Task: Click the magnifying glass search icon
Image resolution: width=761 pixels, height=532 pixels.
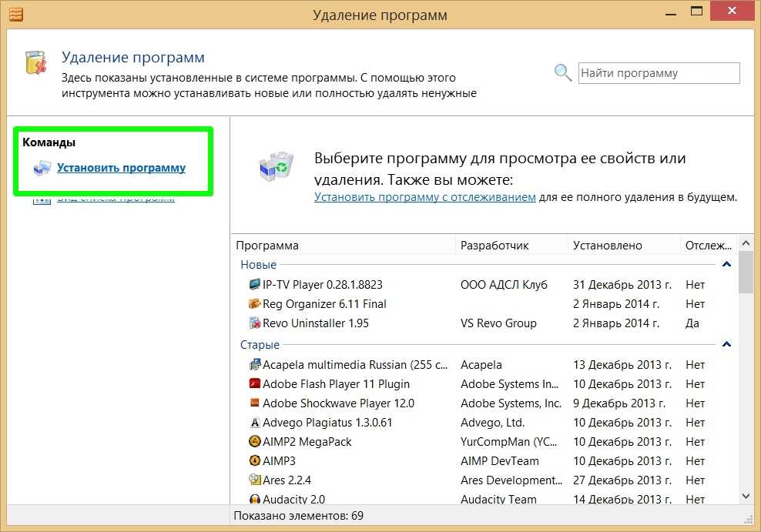Action: click(563, 73)
